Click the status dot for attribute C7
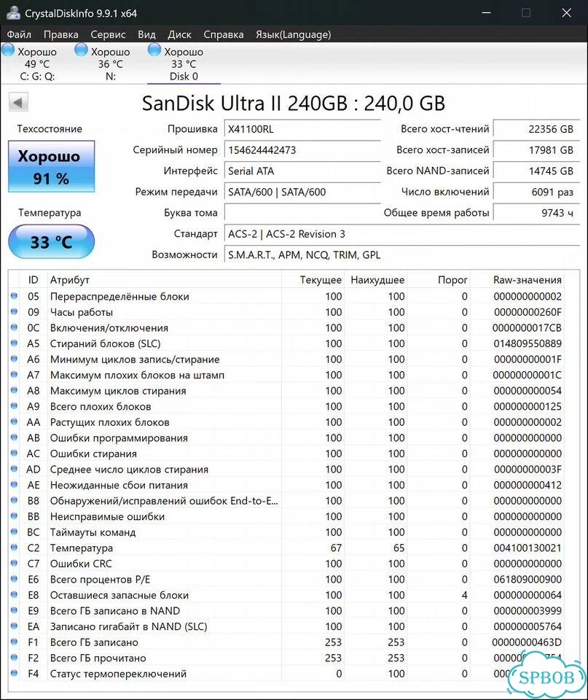 click(14, 563)
